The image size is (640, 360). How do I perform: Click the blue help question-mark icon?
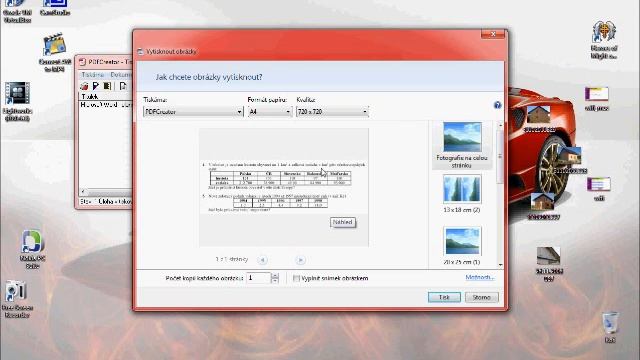coord(497,105)
